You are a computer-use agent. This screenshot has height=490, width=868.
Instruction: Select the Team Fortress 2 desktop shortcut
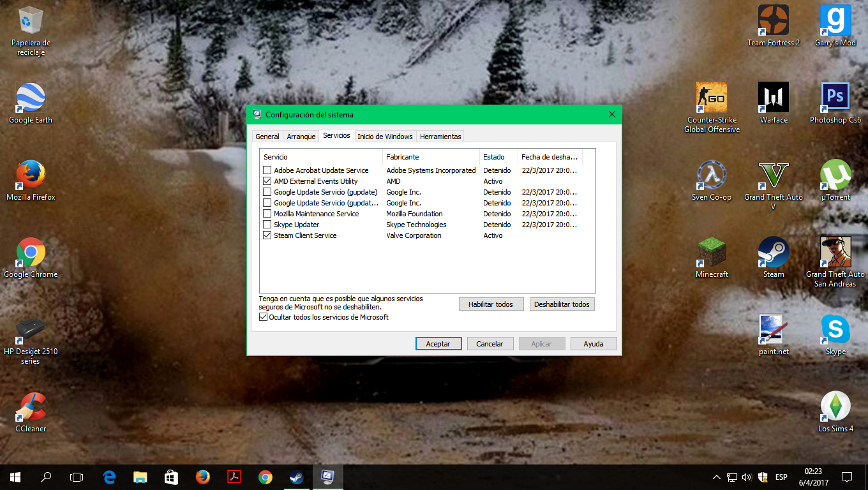coord(774,26)
